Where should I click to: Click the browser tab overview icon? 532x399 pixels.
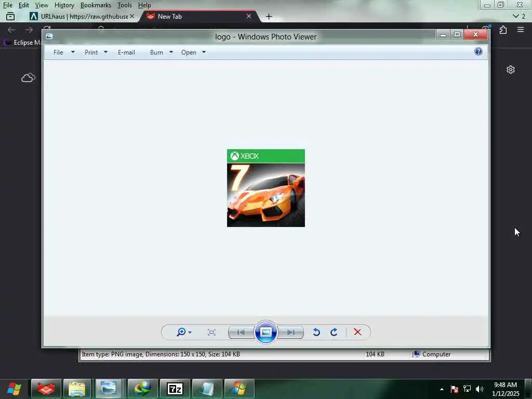10,16
